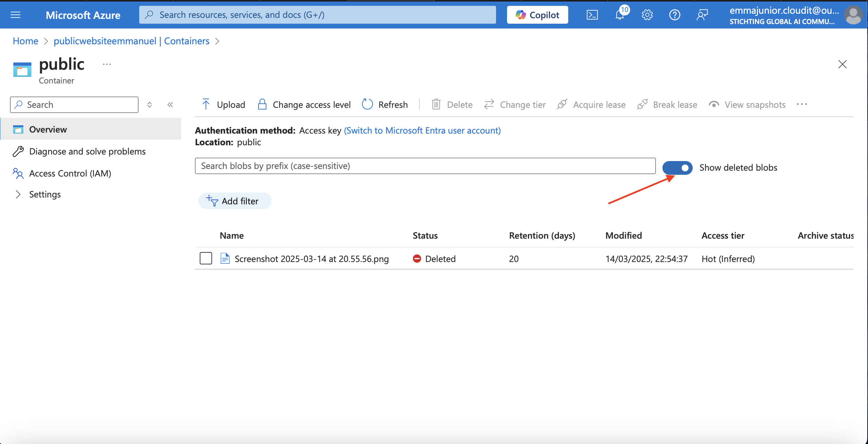
Task: Click Break lease
Action: pyautogui.click(x=667, y=104)
